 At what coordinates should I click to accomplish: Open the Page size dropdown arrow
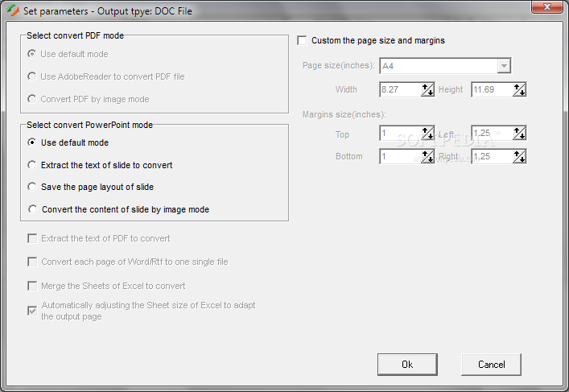(x=504, y=66)
